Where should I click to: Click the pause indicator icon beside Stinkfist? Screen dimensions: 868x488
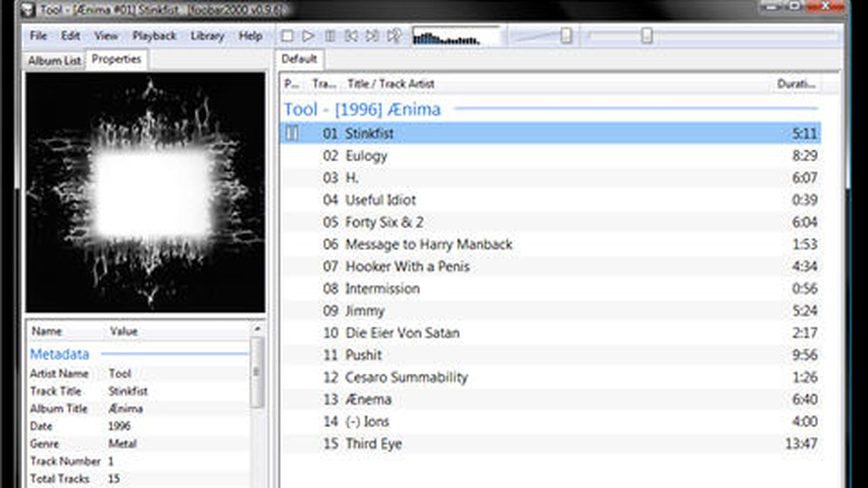[x=292, y=133]
